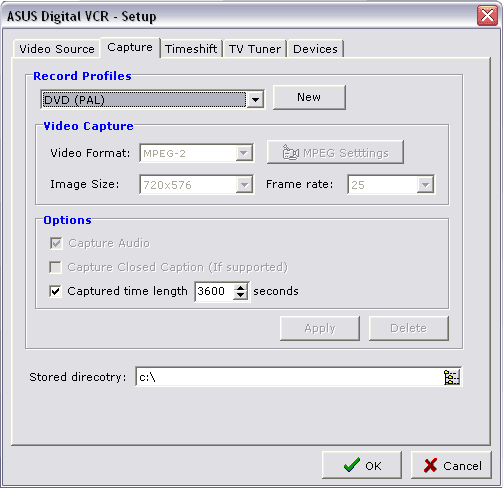Uncheck the Captured time length checkbox
The height and width of the screenshot is (489, 503).
[55, 291]
